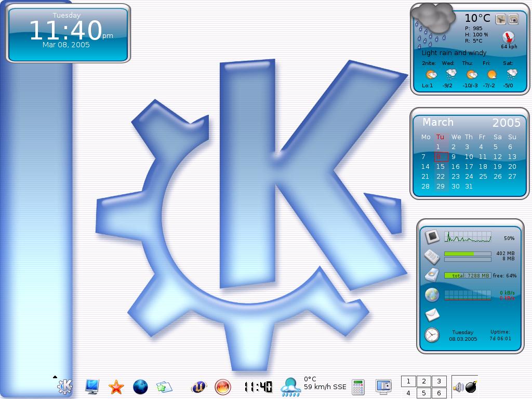This screenshot has height=399, width=532.
Task: Click the analog clock icon in system monitor
Action: (x=432, y=335)
